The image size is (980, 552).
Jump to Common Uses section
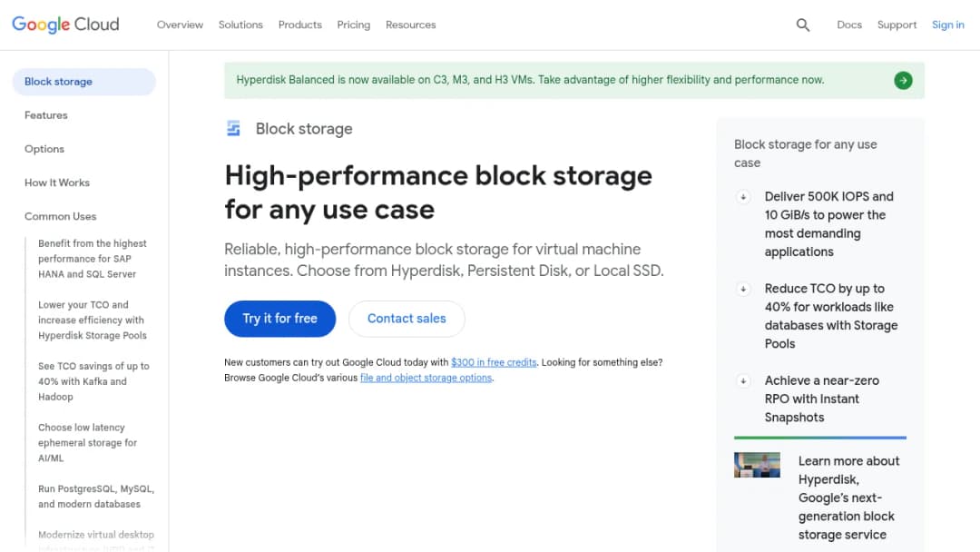[61, 217]
